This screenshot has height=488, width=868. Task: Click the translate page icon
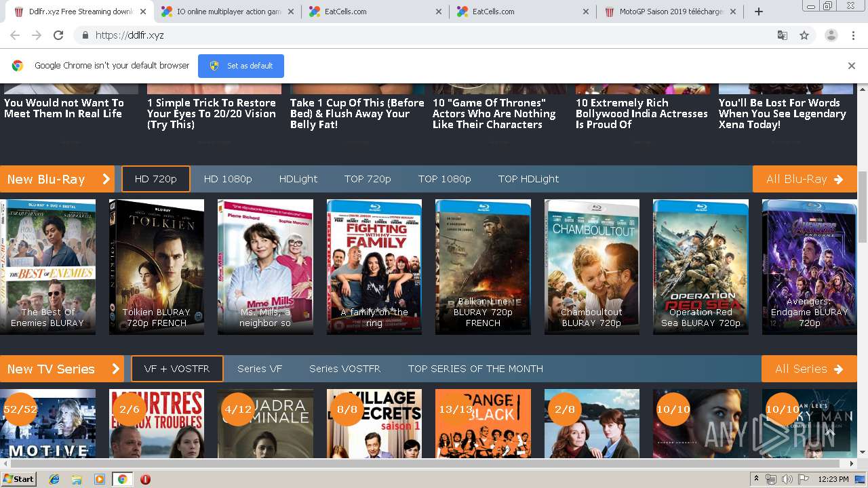tap(782, 35)
